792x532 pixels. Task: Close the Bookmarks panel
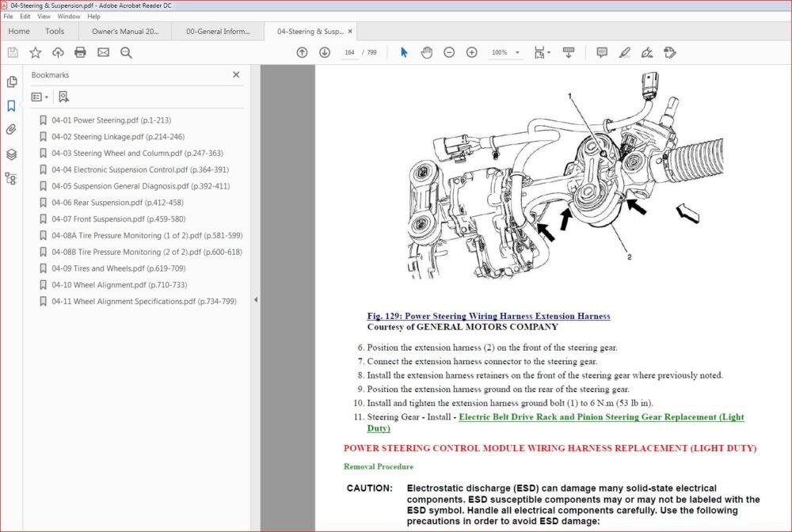(x=236, y=74)
